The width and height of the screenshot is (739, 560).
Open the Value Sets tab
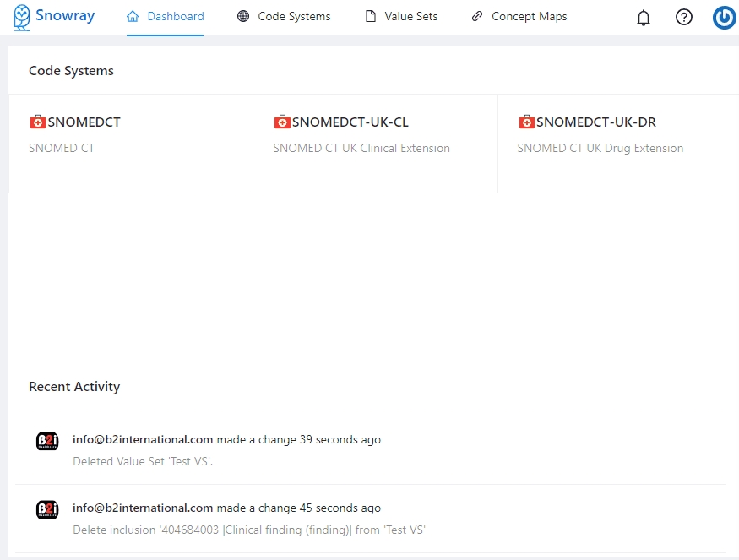[401, 17]
